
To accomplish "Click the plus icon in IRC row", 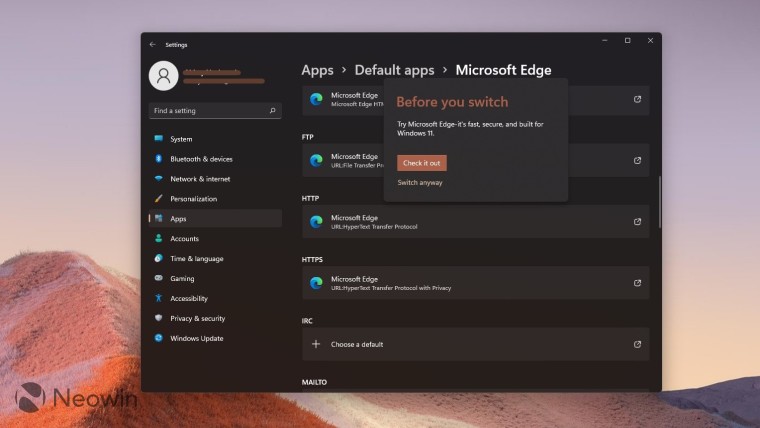I will [x=316, y=344].
